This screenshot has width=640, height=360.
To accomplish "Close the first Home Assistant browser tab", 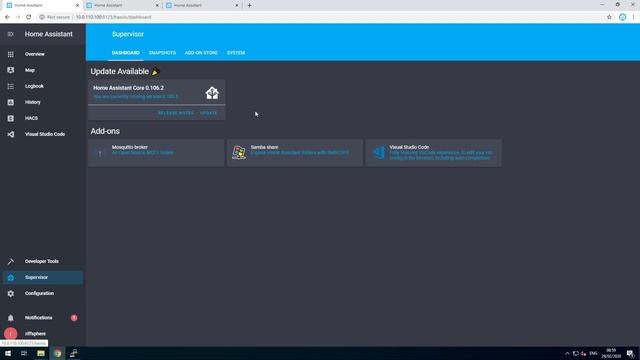I will tap(77, 5).
